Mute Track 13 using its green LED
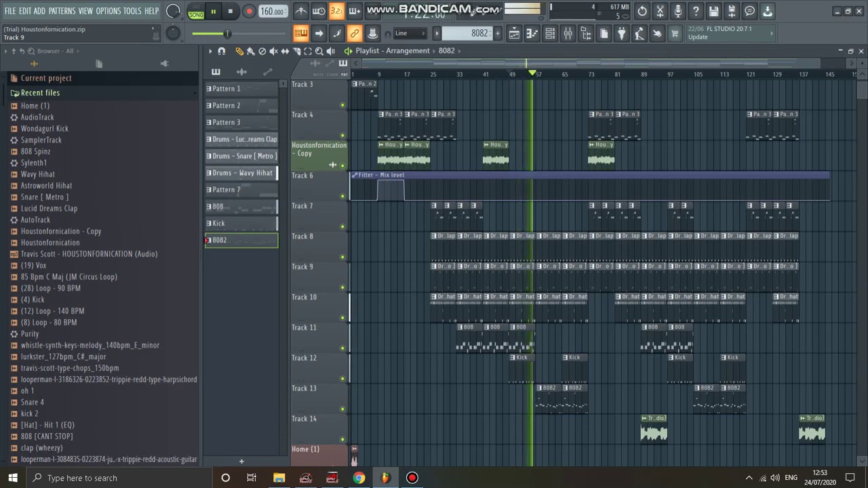Image resolution: width=868 pixels, height=488 pixels. click(342, 409)
